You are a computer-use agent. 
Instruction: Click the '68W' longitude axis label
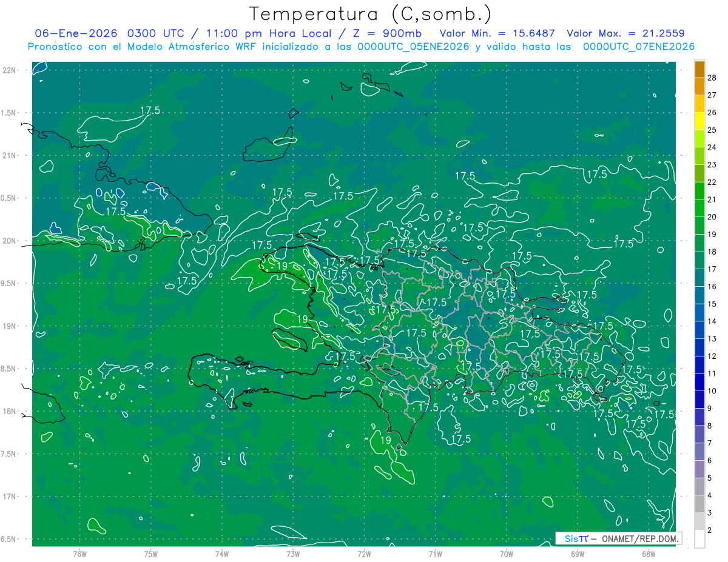649,554
